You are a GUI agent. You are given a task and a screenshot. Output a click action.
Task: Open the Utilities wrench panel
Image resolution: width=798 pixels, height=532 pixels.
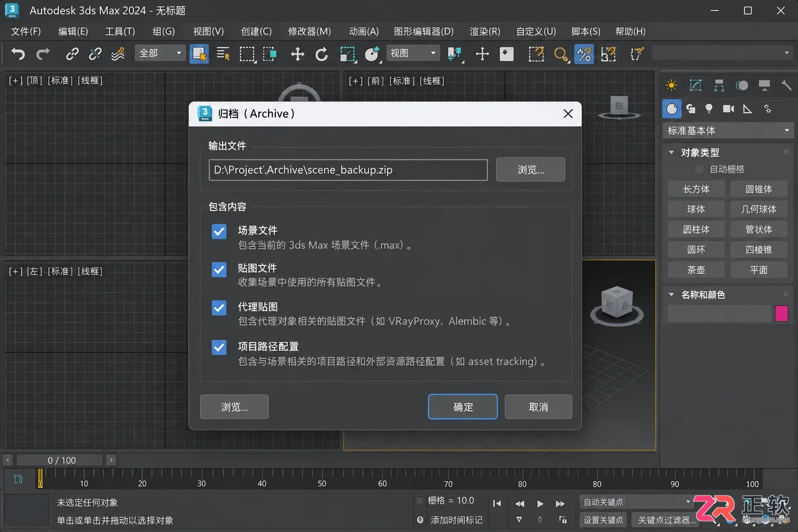[786, 85]
